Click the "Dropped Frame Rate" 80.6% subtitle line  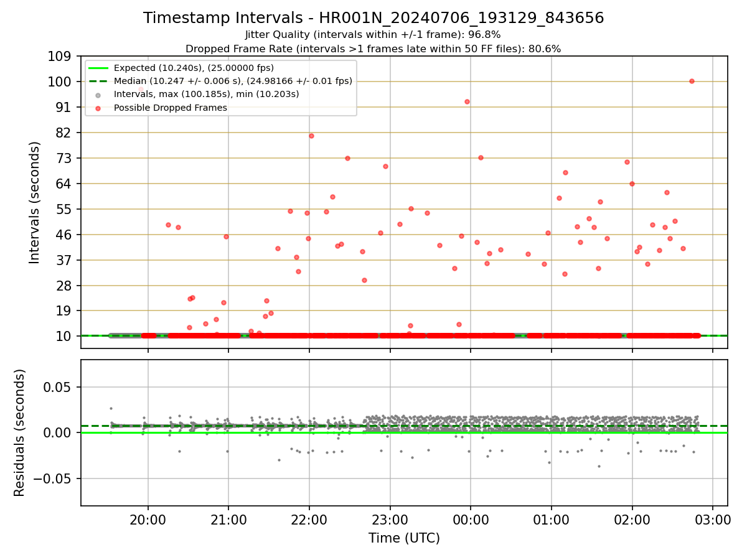(373, 49)
